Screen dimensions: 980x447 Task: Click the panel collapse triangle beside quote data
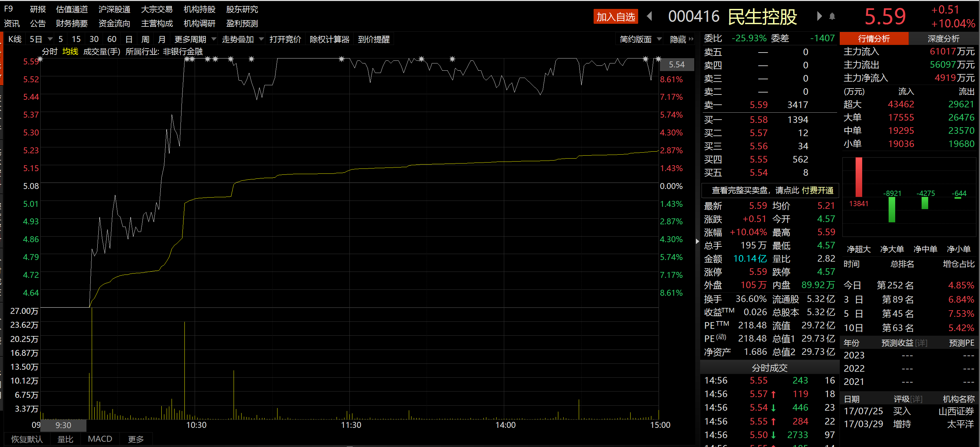click(x=697, y=242)
